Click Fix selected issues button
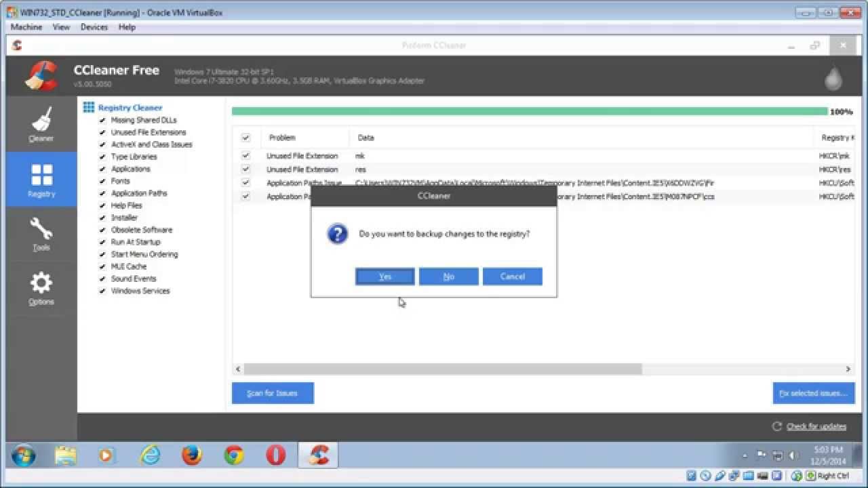Screen dimensions: 868x488 [x=813, y=393]
